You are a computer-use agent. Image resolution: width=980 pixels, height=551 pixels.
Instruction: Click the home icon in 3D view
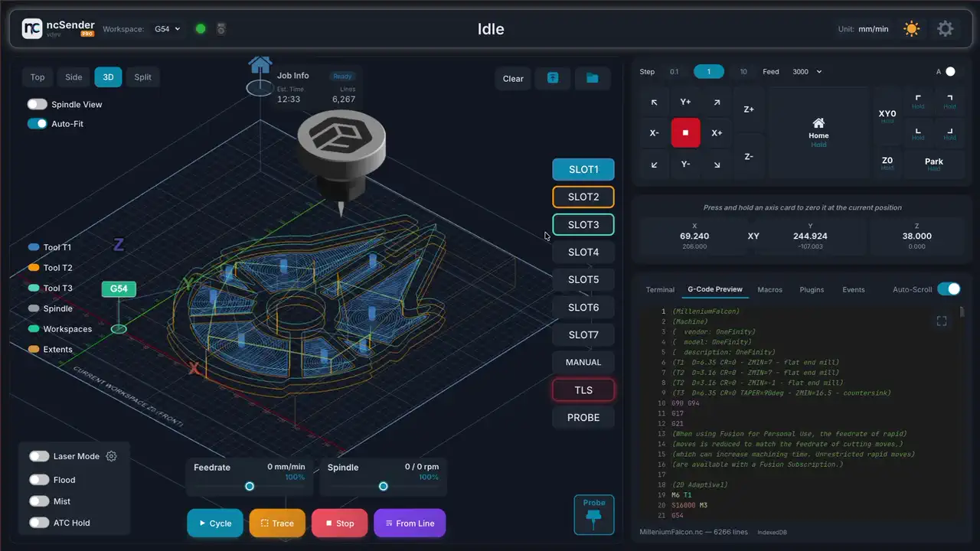click(260, 65)
